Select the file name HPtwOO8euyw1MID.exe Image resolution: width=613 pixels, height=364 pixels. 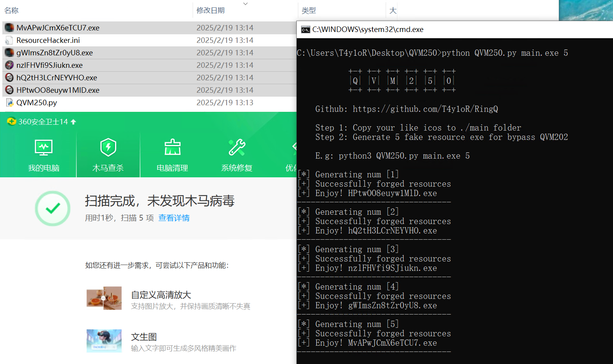58,90
